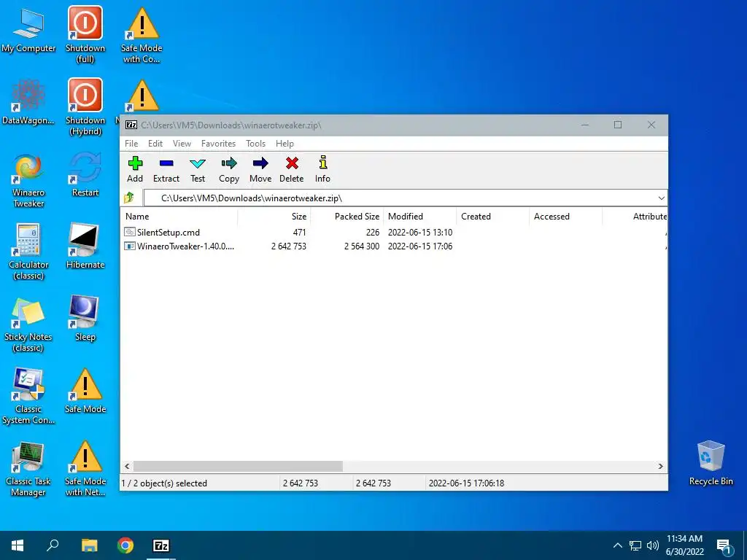Open File Explorer from taskbar

[89, 545]
